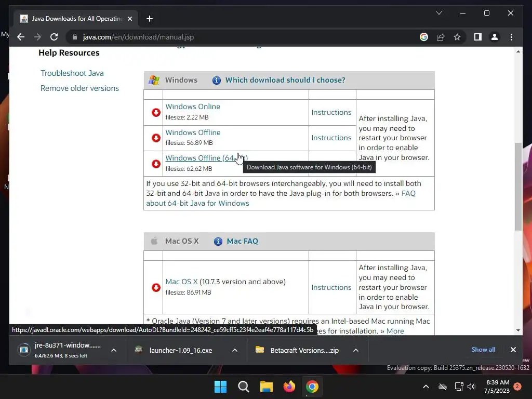
Task: Click the Which download should I choose? link
Action: [285, 80]
